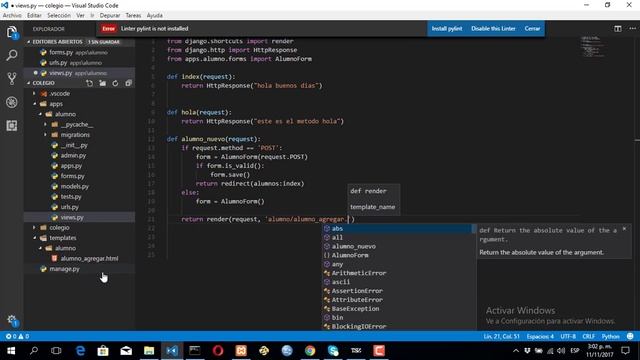This screenshot has height=360, width=640.
Task: Open the Extensions view in activity bar
Action: (x=12, y=125)
